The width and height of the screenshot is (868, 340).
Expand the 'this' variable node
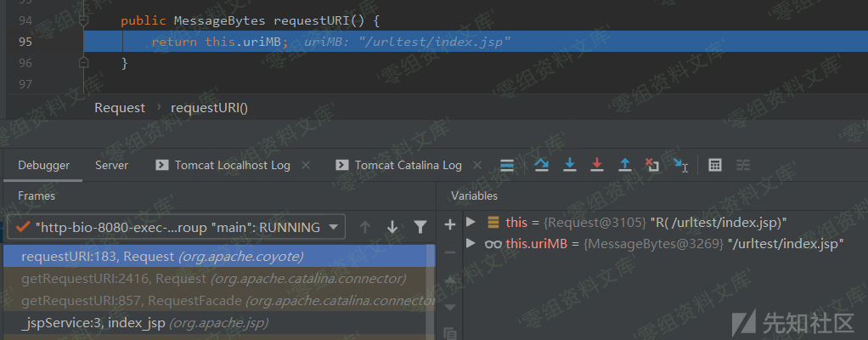(471, 223)
